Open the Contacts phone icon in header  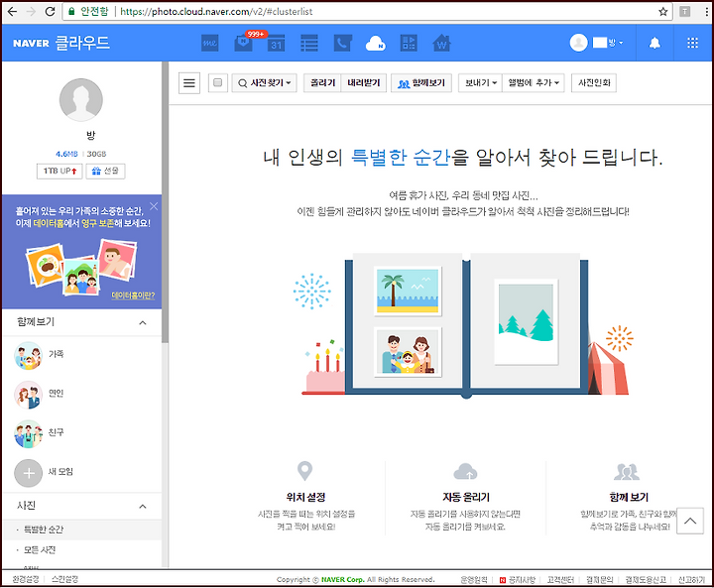[343, 44]
